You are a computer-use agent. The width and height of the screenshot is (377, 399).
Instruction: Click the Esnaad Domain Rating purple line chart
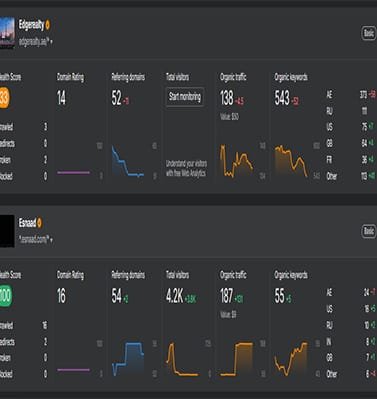73,370
